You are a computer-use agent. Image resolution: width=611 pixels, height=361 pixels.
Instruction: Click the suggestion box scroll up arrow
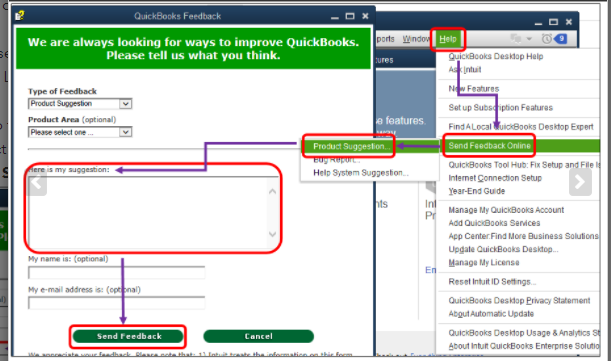click(x=272, y=191)
